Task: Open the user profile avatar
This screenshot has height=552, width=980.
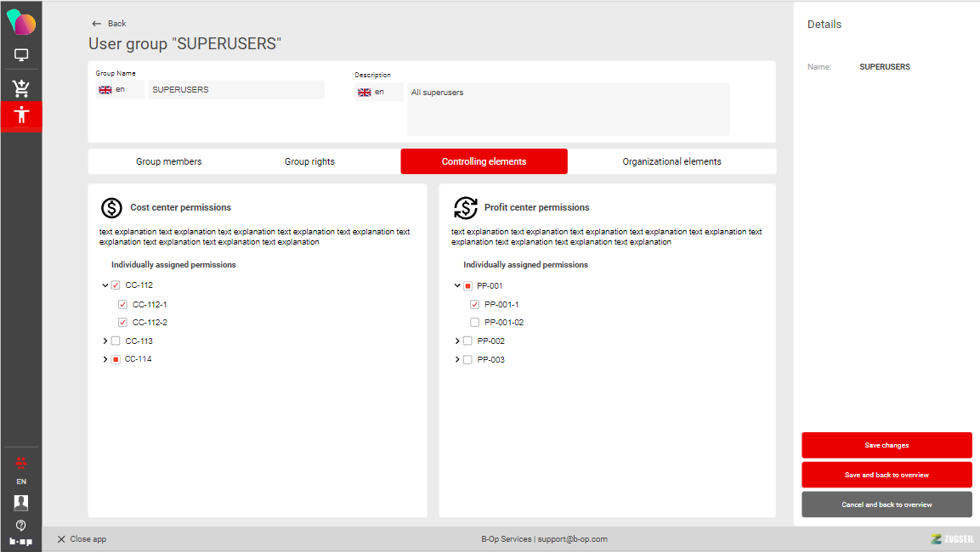Action: (21, 503)
